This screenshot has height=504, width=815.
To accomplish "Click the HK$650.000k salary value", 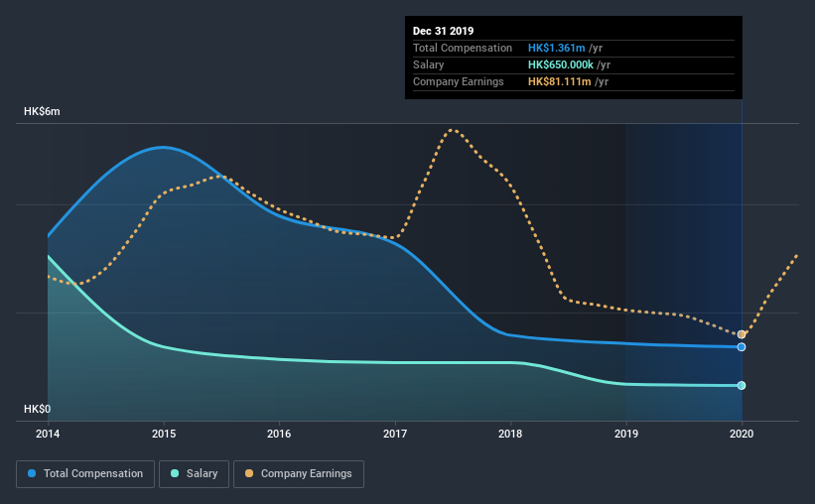I will point(561,64).
